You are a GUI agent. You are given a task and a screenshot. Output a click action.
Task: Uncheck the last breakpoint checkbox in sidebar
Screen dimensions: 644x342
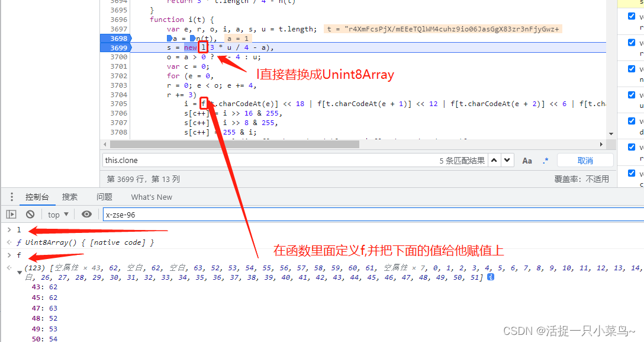[632, 174]
